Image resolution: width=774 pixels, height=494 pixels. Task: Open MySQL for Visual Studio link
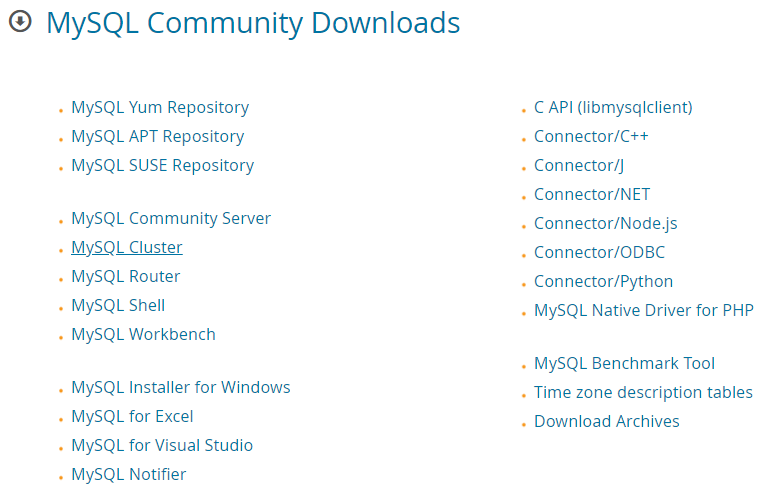click(x=162, y=446)
